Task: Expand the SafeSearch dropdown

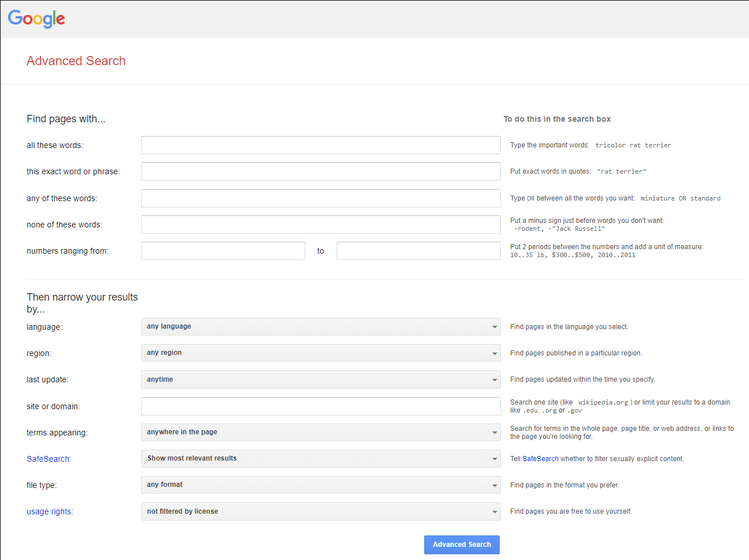Action: 320,459
